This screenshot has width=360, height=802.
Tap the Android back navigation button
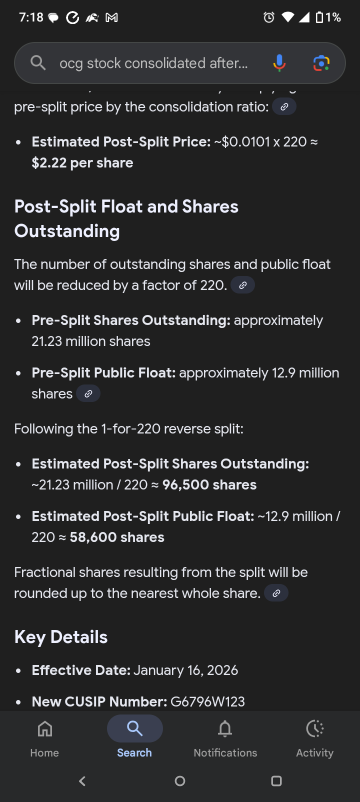[82, 781]
